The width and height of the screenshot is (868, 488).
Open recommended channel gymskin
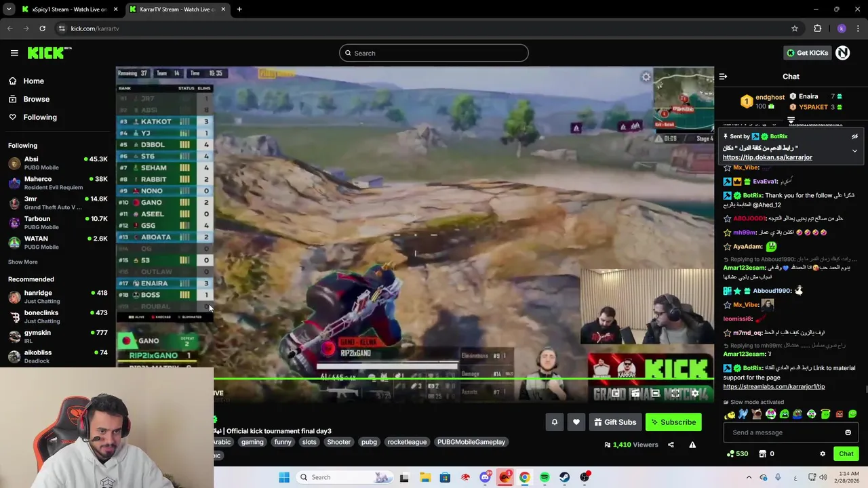tap(58, 336)
